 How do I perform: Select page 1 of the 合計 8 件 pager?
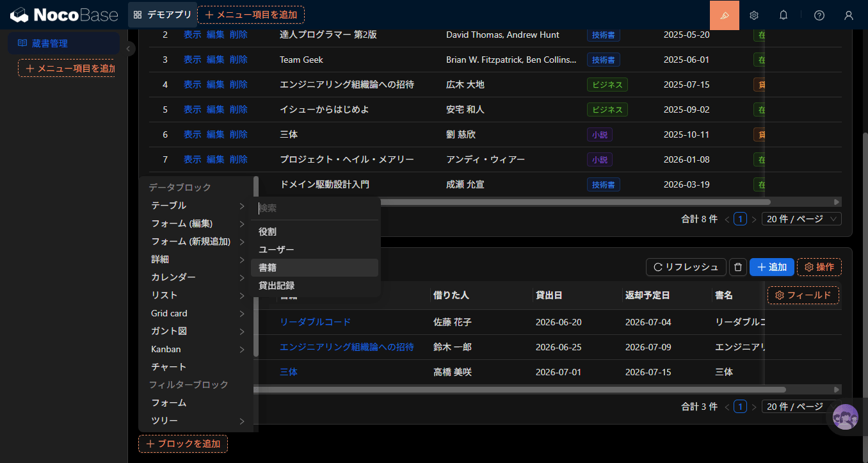click(x=741, y=219)
